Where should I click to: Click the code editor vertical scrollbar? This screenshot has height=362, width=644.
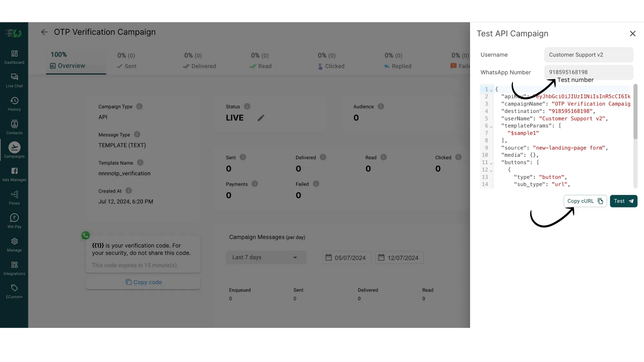click(x=635, y=112)
